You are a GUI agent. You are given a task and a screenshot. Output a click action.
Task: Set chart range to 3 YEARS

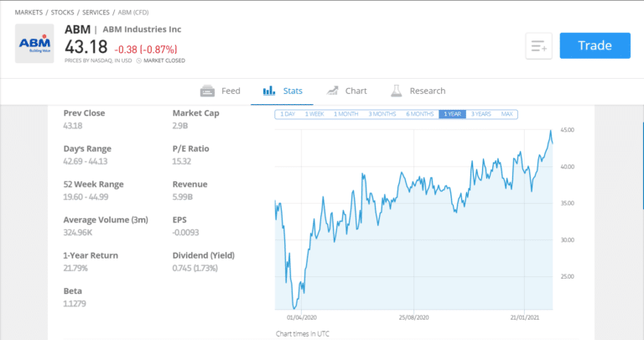click(x=481, y=114)
